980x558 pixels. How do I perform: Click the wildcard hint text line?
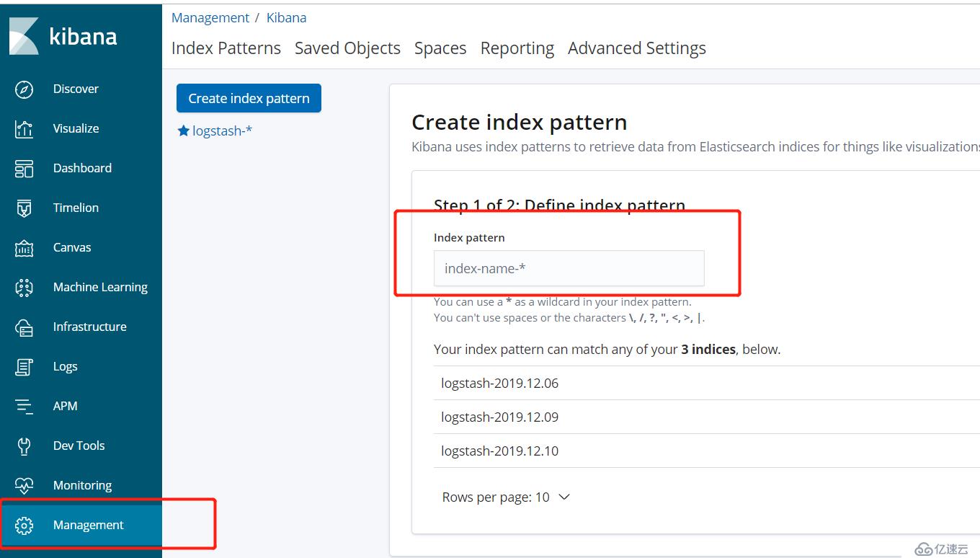[562, 302]
